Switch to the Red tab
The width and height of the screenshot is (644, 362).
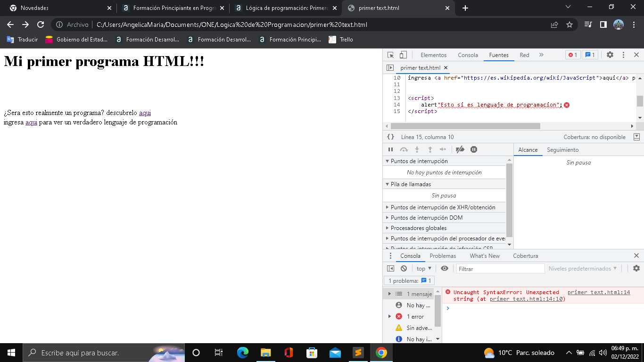pyautogui.click(x=524, y=55)
